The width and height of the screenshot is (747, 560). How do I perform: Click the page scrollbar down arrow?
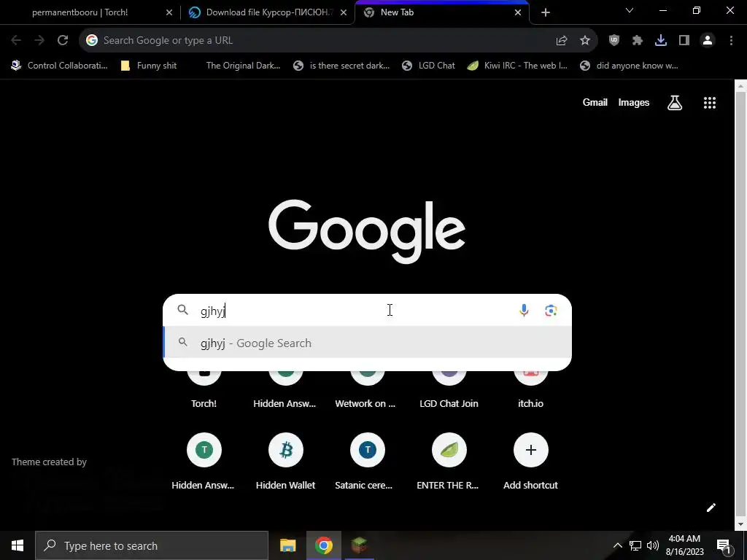coord(740,524)
